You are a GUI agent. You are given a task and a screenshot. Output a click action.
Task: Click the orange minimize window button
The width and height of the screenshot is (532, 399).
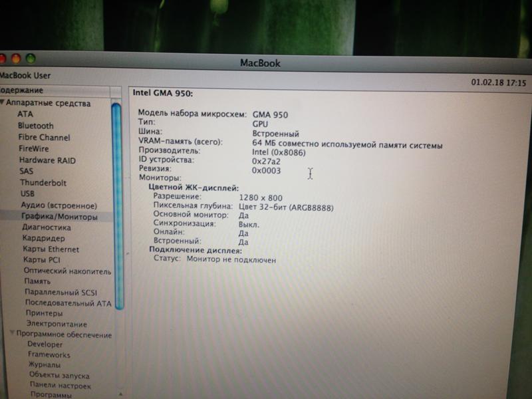(x=16, y=59)
